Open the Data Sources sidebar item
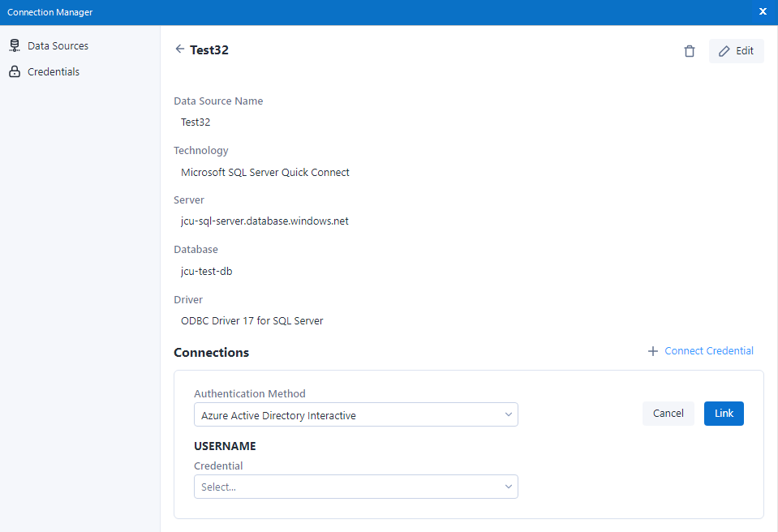 pos(58,46)
